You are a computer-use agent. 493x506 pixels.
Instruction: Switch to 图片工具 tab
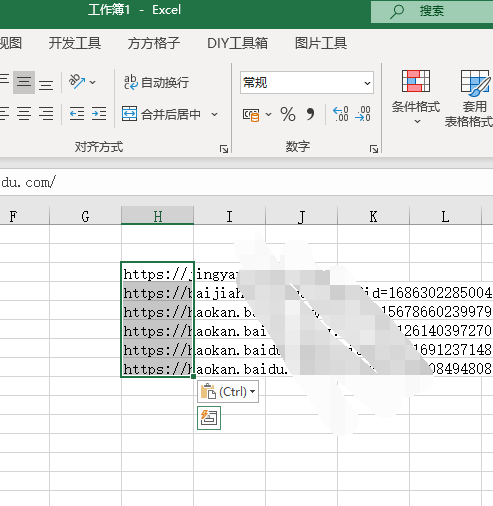tap(321, 43)
